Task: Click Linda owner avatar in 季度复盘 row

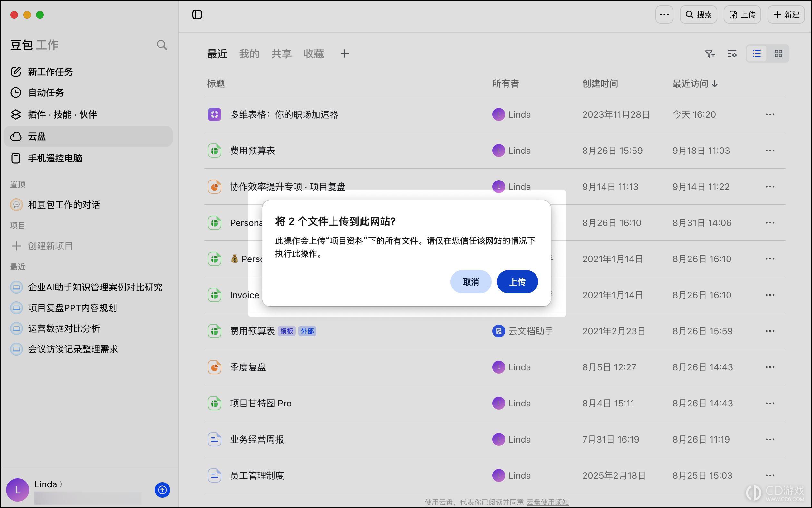Action: (499, 367)
